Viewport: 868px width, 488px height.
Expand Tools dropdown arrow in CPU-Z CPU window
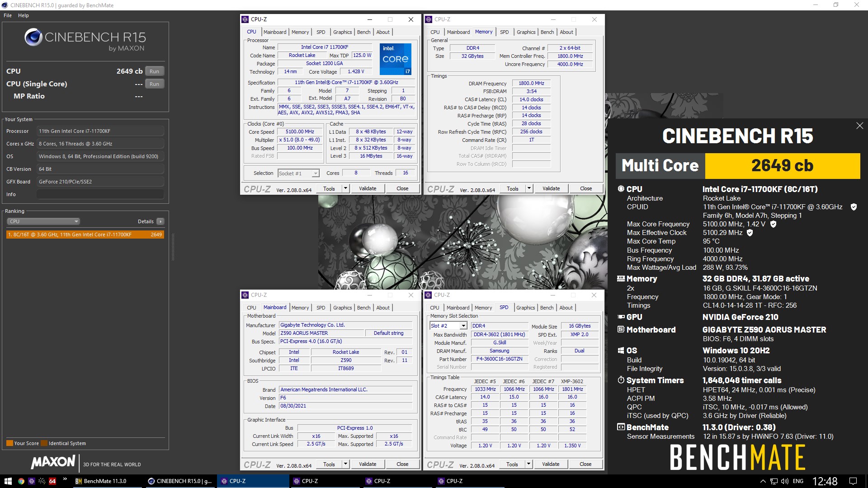click(346, 188)
